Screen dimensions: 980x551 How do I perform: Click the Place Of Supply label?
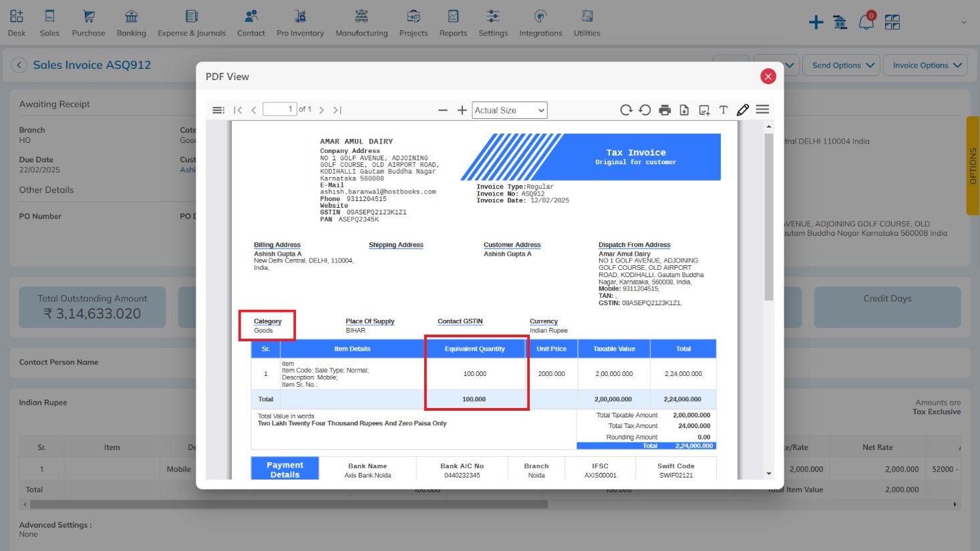point(370,321)
